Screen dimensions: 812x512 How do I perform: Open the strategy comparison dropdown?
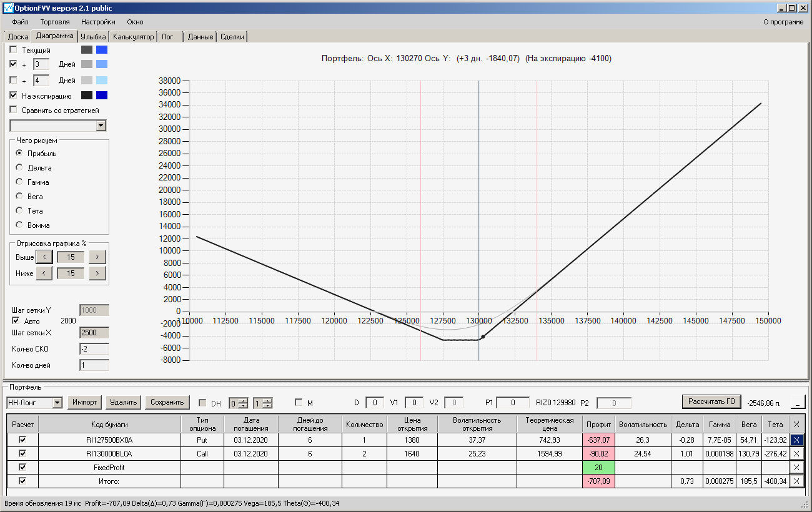tap(102, 126)
